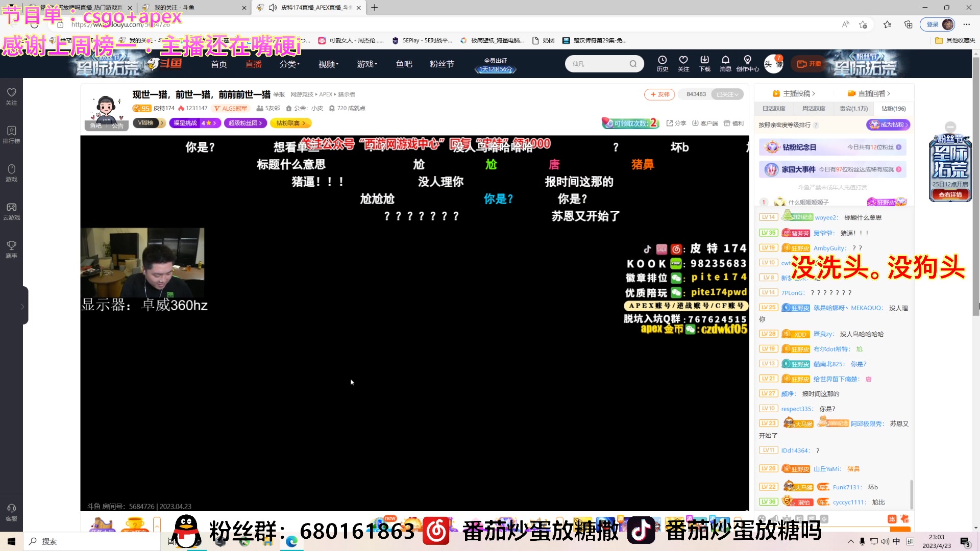Viewport: 980px width, 551px height.
Task: Click the orange splat icon beside 滤
Action: (904, 519)
